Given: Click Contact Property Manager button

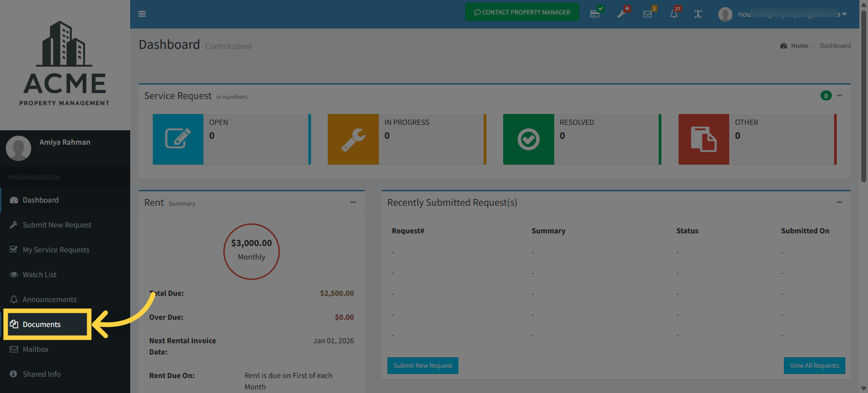Looking at the screenshot, I should pos(522,12).
